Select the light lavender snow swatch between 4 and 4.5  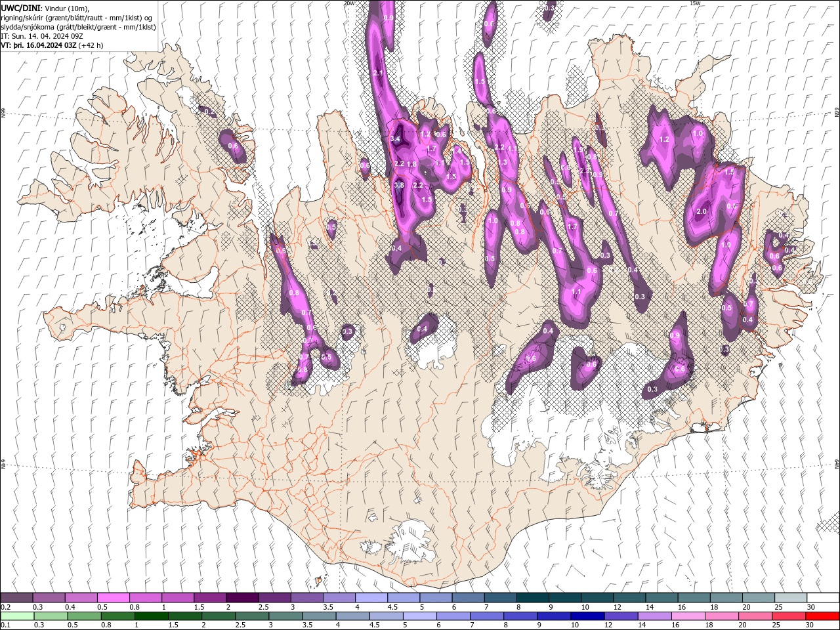371,598
